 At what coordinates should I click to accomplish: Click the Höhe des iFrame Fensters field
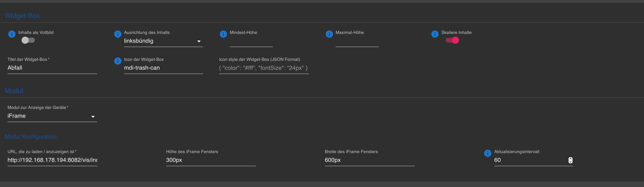click(211, 160)
